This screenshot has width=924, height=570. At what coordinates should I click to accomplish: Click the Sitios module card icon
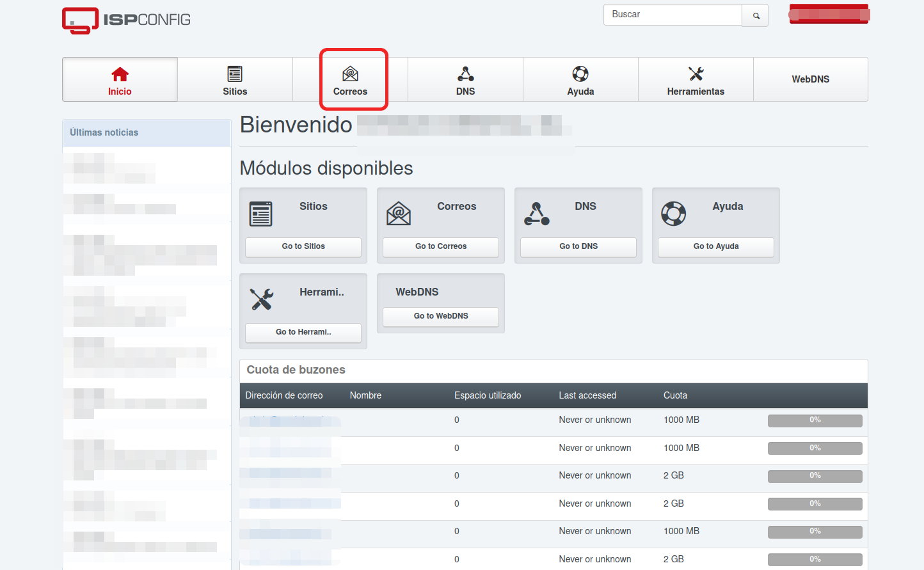[x=260, y=214]
